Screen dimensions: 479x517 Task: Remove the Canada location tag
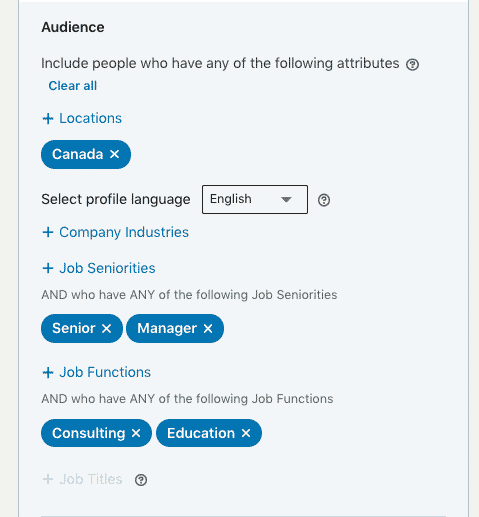pos(114,154)
